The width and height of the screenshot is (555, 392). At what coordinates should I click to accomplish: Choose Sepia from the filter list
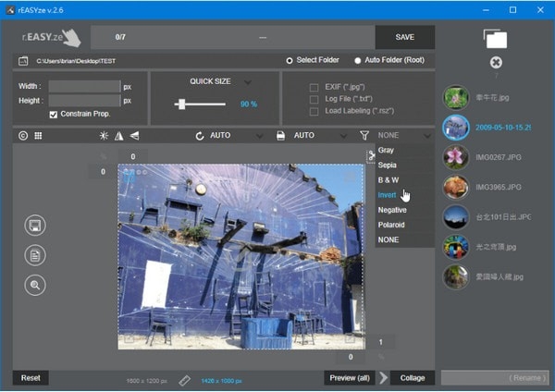tap(387, 165)
